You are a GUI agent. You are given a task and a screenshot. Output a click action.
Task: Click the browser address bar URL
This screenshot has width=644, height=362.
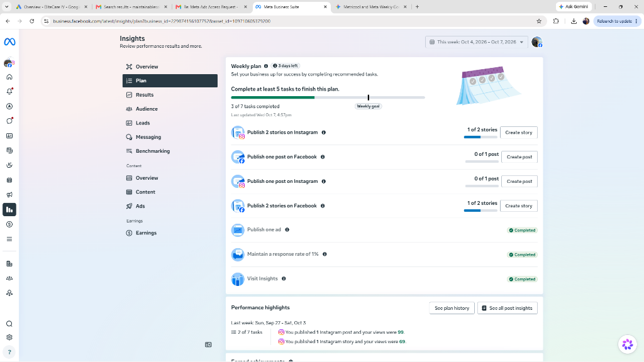pyautogui.click(x=162, y=21)
